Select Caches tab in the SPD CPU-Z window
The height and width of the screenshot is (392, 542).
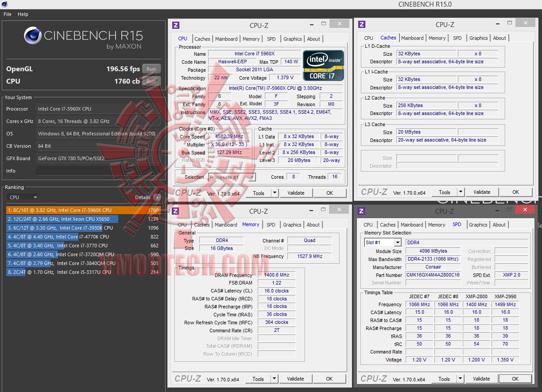pos(388,225)
